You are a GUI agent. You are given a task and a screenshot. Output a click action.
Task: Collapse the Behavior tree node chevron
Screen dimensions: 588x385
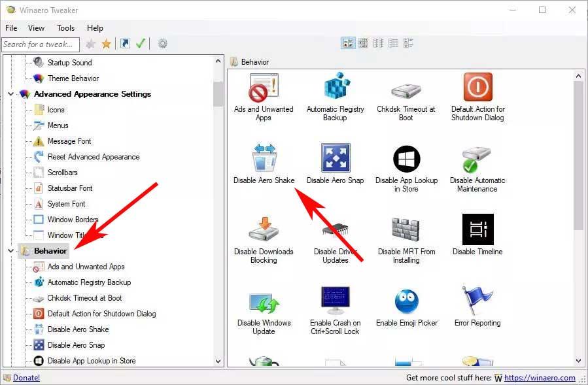click(10, 251)
